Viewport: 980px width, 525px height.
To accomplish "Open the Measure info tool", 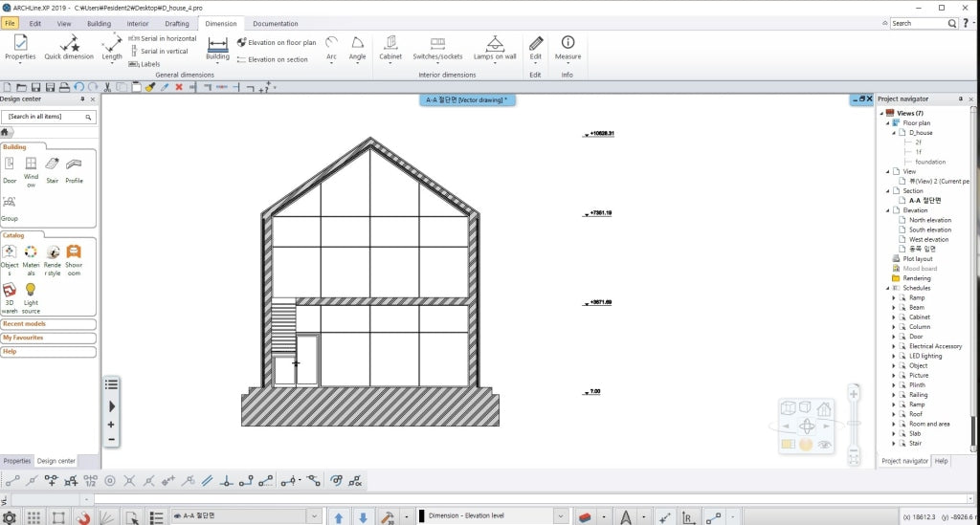I will (x=568, y=48).
